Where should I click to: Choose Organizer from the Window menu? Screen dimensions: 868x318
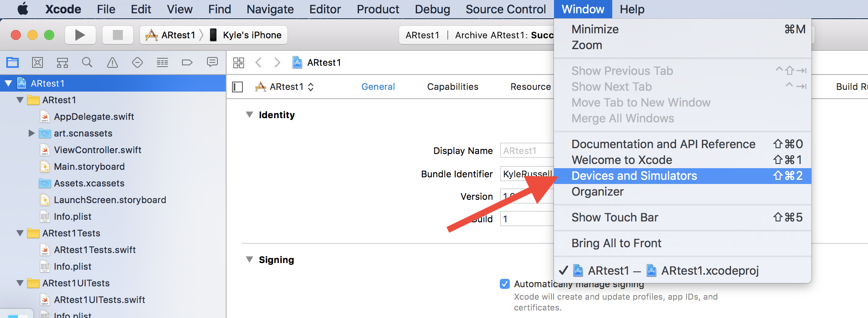[597, 191]
